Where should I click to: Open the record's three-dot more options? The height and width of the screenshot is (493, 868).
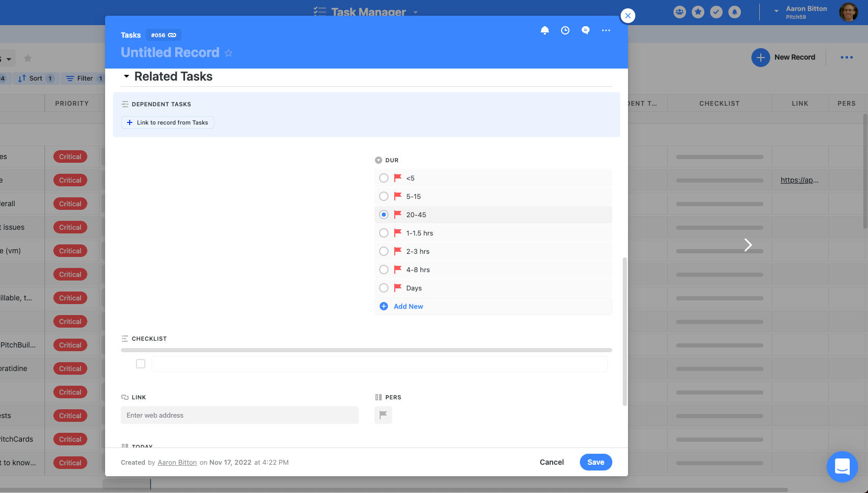(606, 30)
